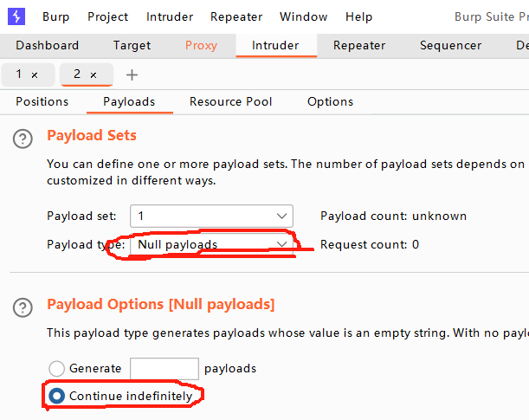Image resolution: width=529 pixels, height=420 pixels.
Task: Go to the Proxy tool tab
Action: pyautogui.click(x=202, y=46)
